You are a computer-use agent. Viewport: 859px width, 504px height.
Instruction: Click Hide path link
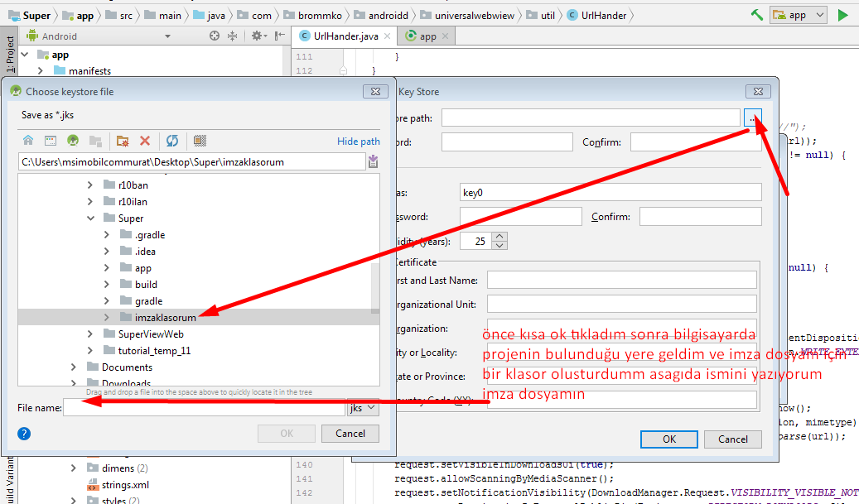pyautogui.click(x=359, y=142)
